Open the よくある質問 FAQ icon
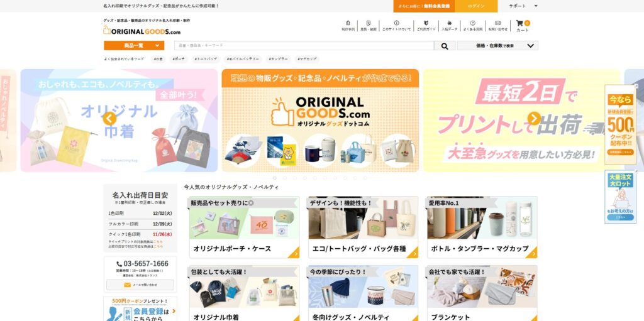644x321 pixels. 473,26
